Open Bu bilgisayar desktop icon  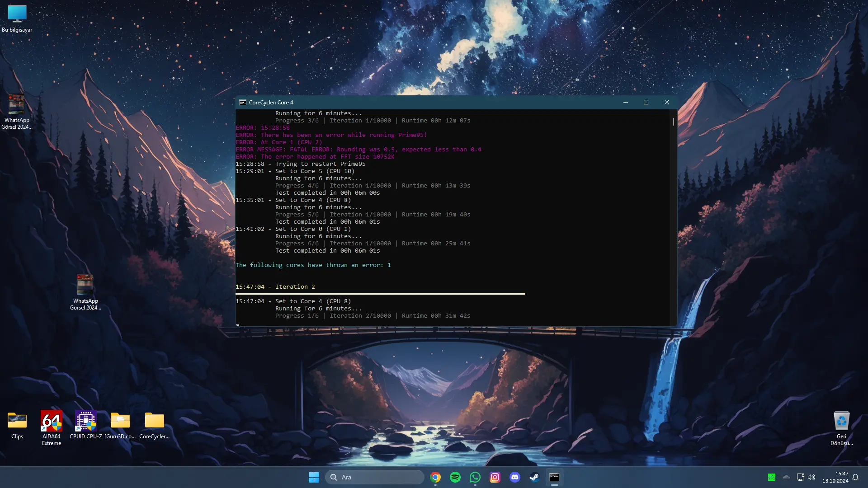tap(17, 19)
